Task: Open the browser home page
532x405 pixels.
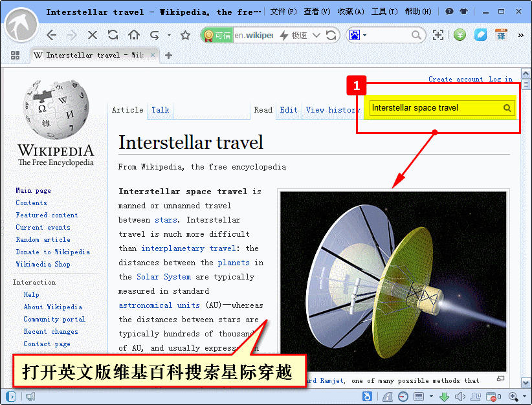Action: 134,34
